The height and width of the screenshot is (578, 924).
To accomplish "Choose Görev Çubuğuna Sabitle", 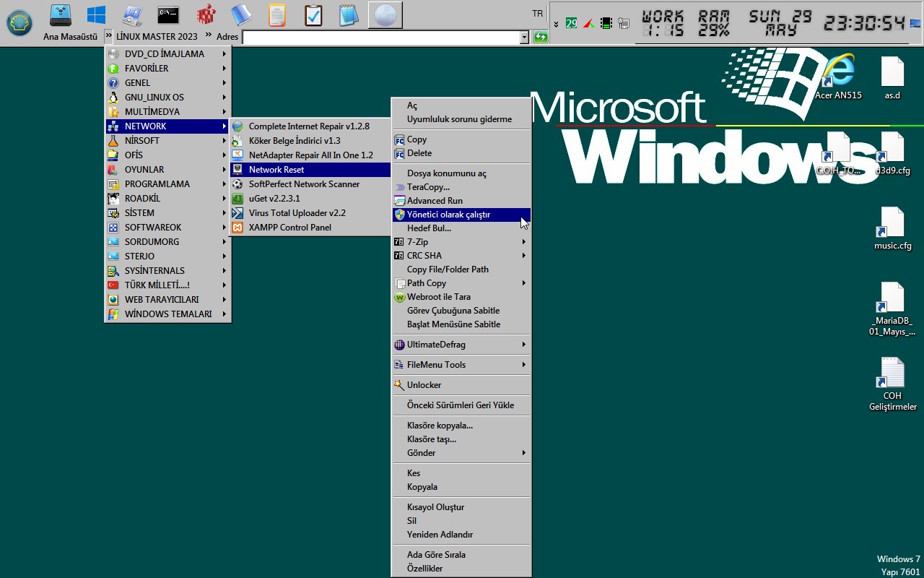I will click(461, 311).
